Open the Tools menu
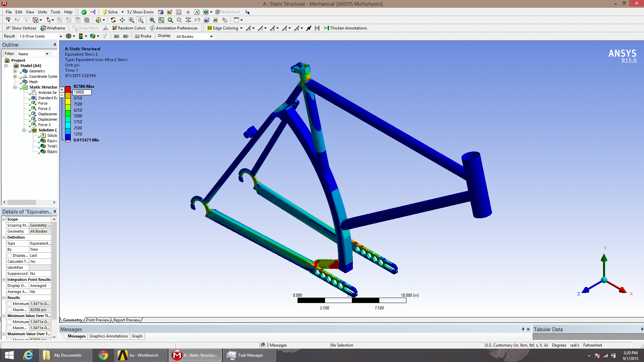 tap(55, 12)
